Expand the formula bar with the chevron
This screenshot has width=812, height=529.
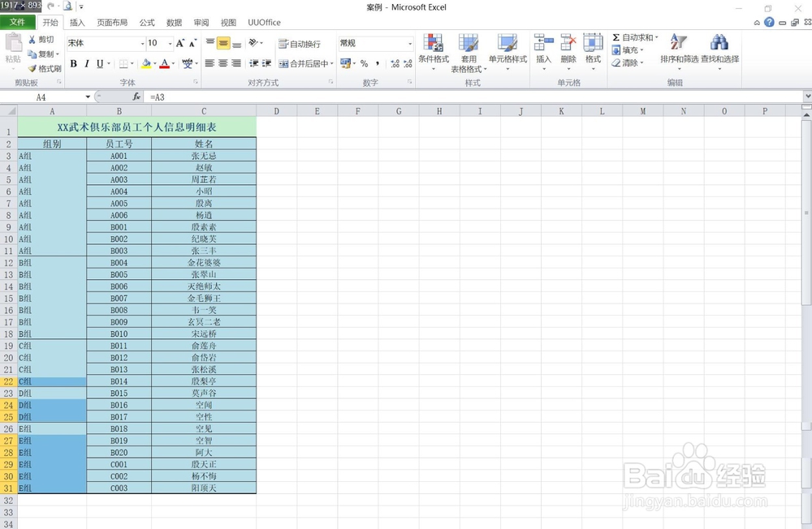coord(807,97)
